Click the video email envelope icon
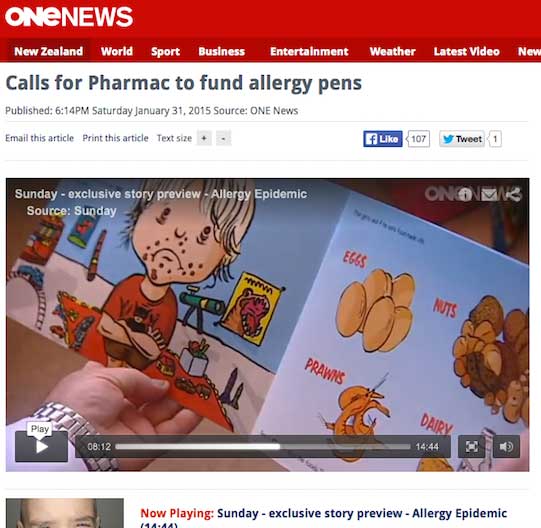 pyautogui.click(x=489, y=195)
